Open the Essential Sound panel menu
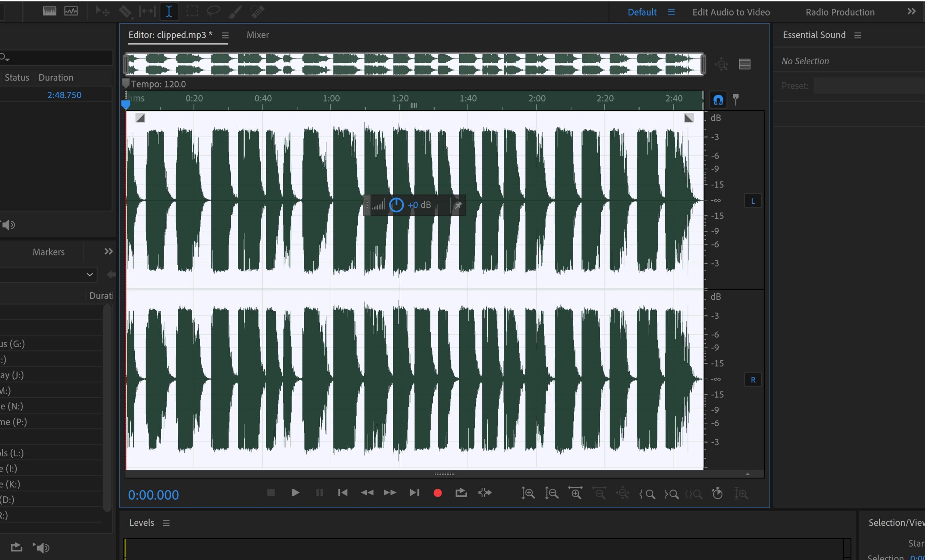Viewport: 925px width, 560px height. [858, 35]
